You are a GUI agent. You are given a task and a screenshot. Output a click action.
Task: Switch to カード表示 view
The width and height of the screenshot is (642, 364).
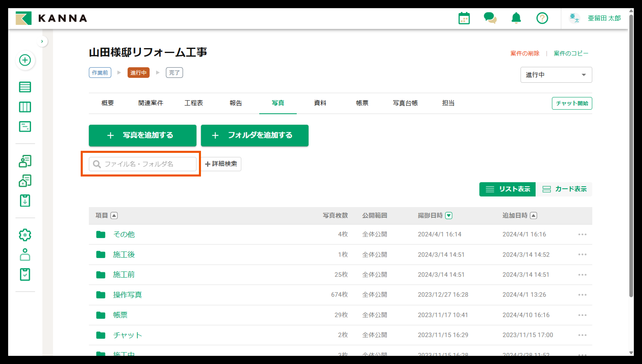tap(564, 189)
